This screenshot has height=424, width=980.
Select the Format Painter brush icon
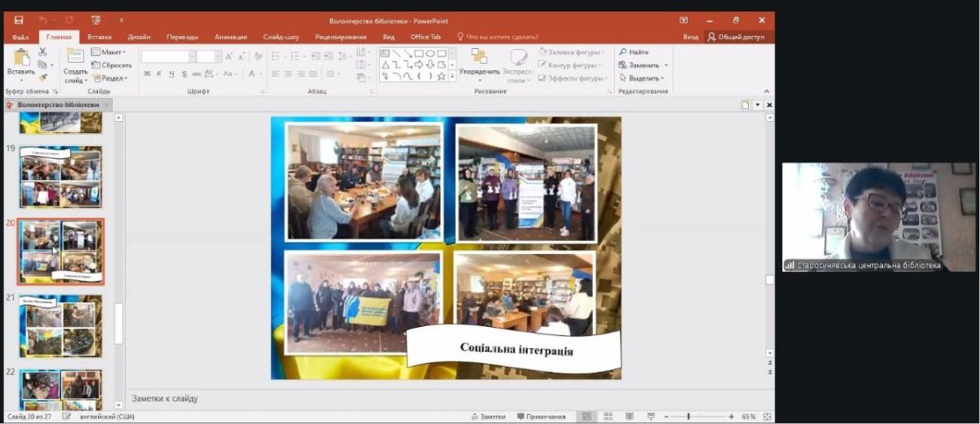coord(42,78)
